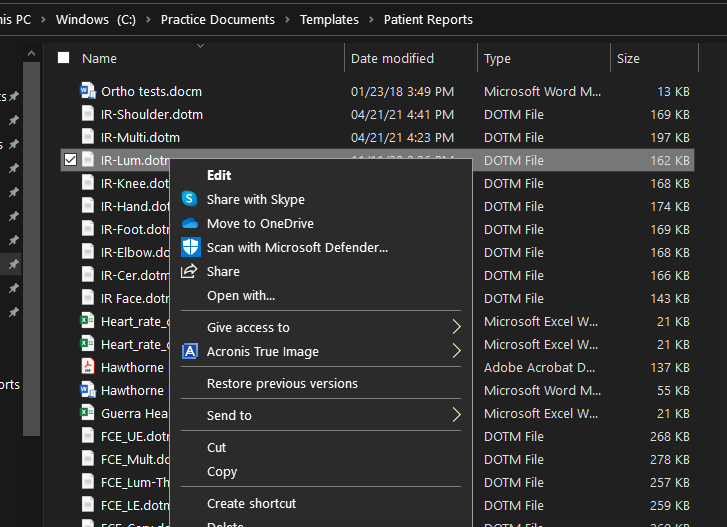
Task: Uncheck the IR-Lum.dotm checkbox
Action: pyautogui.click(x=70, y=160)
